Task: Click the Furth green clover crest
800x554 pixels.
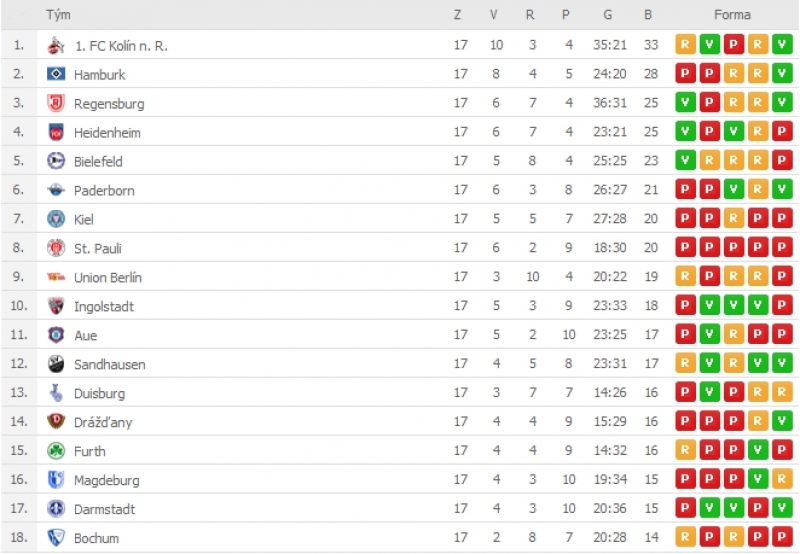Action: (x=56, y=450)
